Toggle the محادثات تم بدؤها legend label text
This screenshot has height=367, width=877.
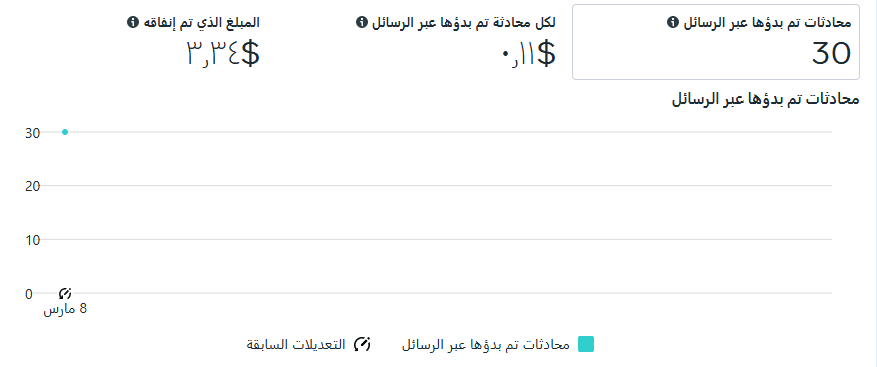pos(485,345)
